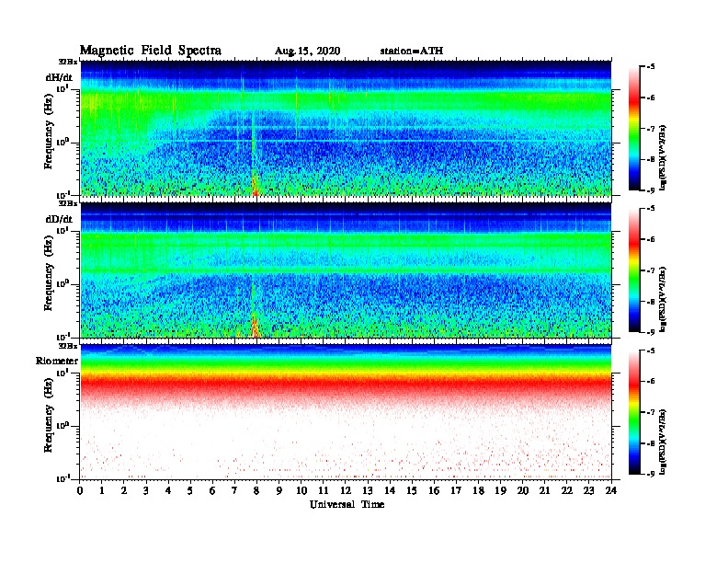728x563 pixels.
Task: Click the red burst near hour 8 in the dH/dt panel
Action: click(255, 186)
